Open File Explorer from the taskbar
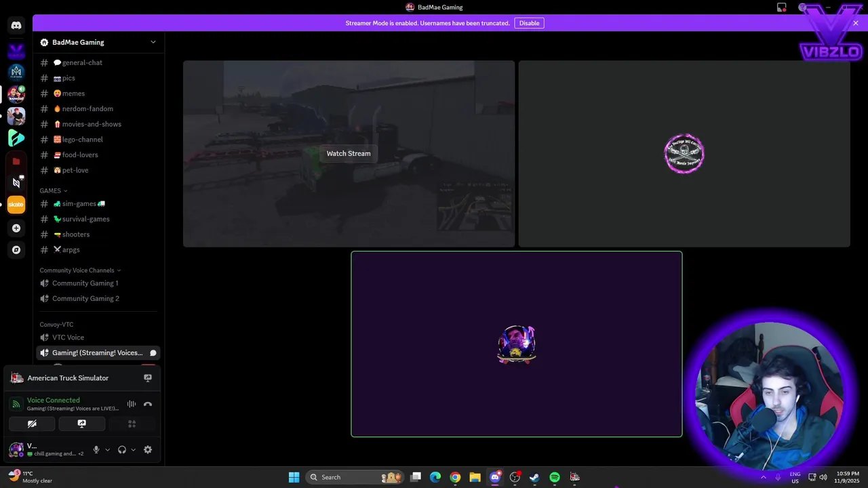Screen dimensions: 868x488 (475, 477)
